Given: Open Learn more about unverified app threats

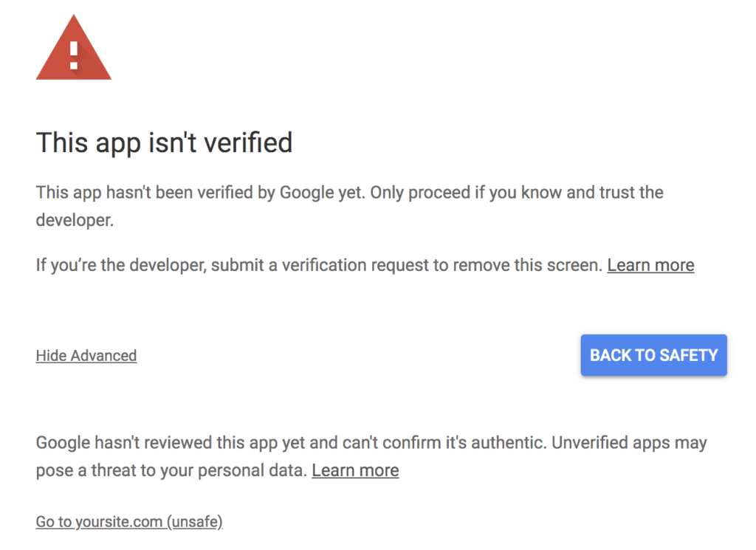Looking at the screenshot, I should 355,470.
